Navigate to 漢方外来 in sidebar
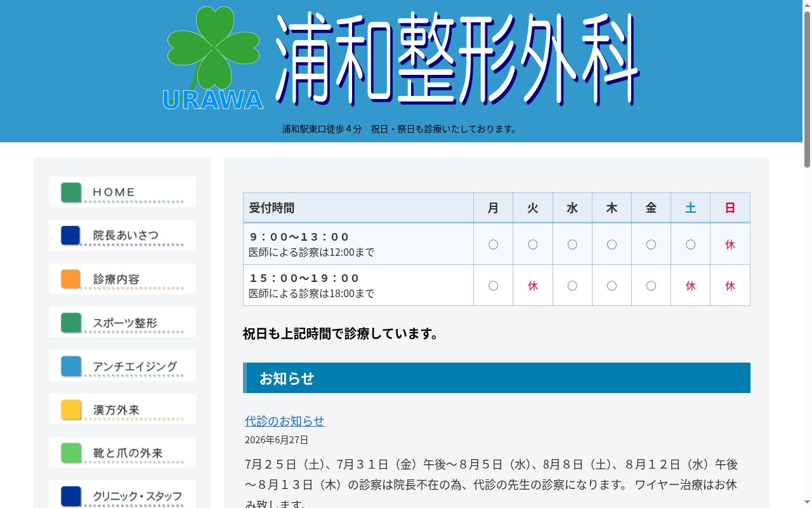Viewport: 812px width, 508px height. (122, 409)
